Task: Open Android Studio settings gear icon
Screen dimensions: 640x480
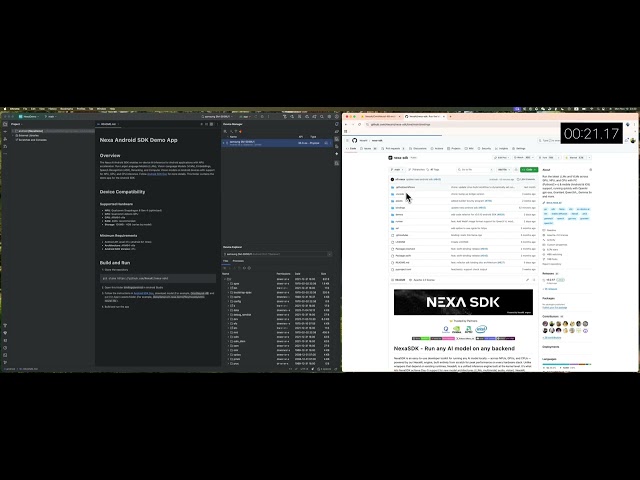Action: (x=329, y=117)
